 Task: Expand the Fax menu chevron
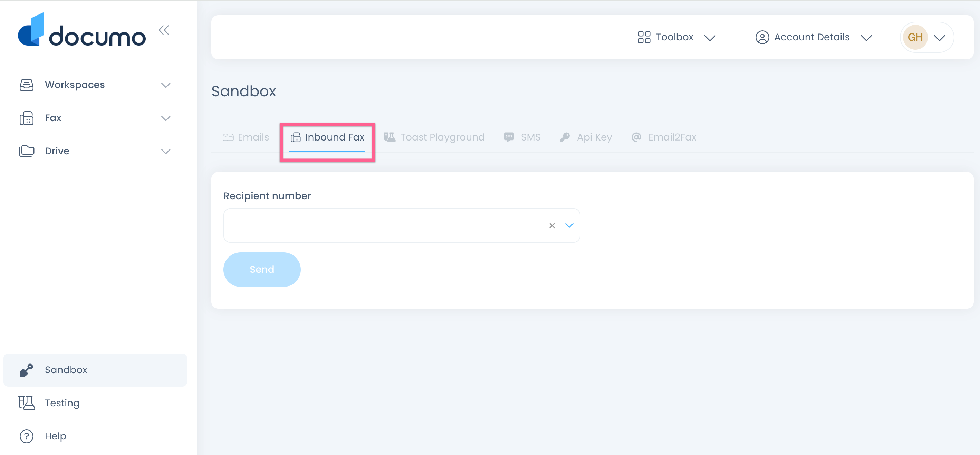pyautogui.click(x=166, y=118)
